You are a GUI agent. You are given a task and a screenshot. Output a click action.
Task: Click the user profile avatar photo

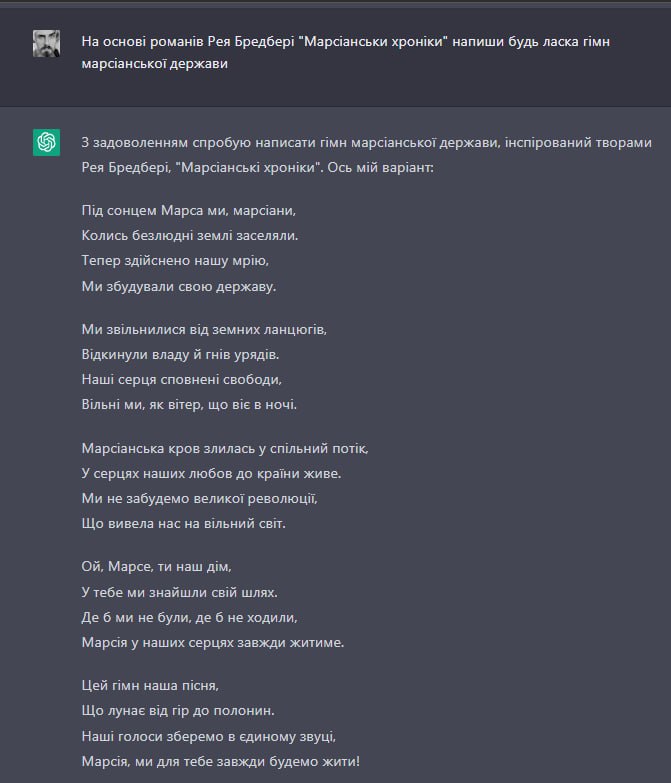47,43
